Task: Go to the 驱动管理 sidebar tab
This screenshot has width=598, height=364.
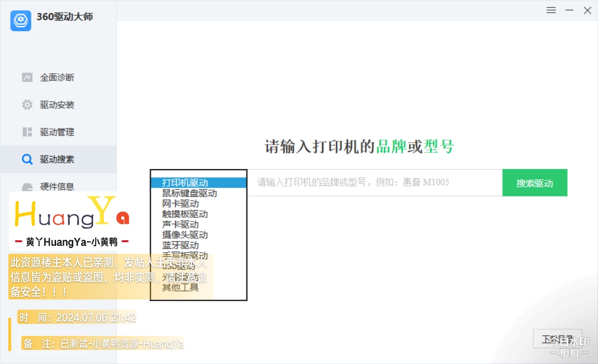Action: point(59,132)
